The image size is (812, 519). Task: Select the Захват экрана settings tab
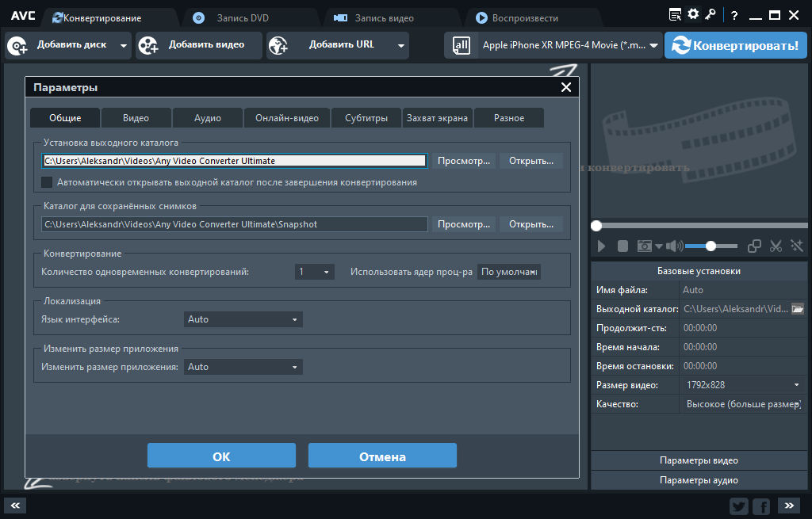(437, 118)
